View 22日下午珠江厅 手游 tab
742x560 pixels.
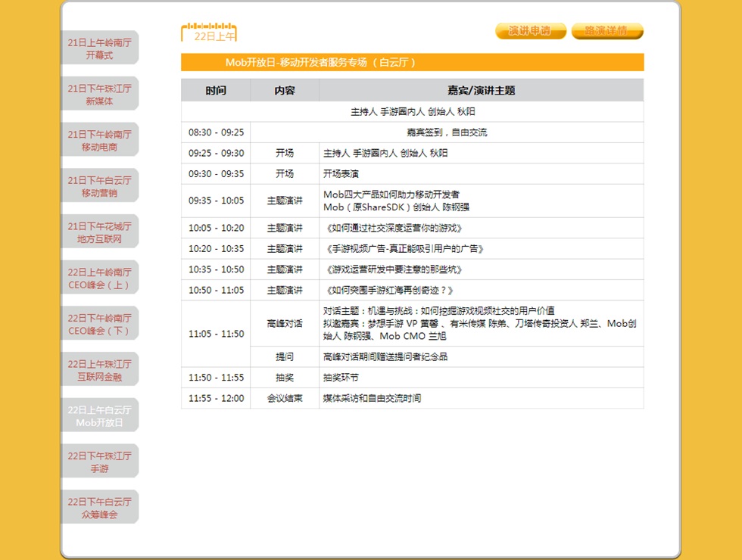(x=99, y=461)
